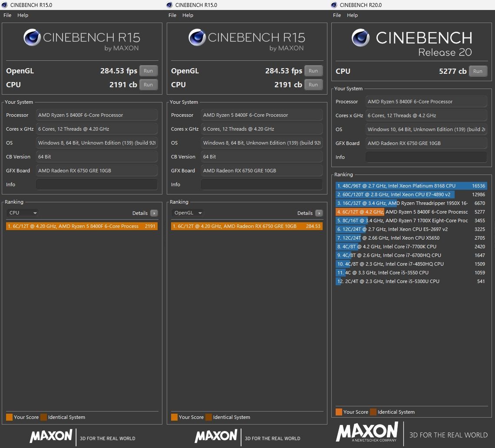Run the CPU test in the middle R15 window
The width and height of the screenshot is (495, 448).
313,85
